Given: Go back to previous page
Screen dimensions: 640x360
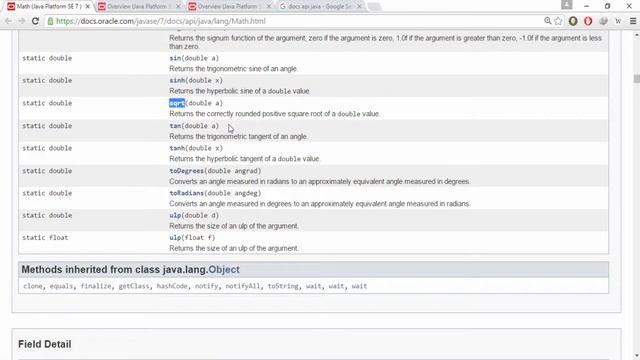Looking at the screenshot, I should (9, 21).
